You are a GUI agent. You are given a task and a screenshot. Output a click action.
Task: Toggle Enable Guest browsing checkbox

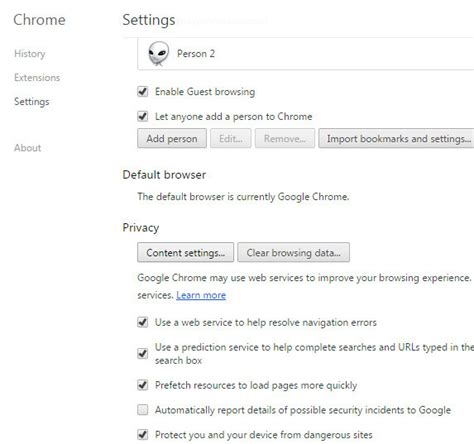[x=143, y=91]
